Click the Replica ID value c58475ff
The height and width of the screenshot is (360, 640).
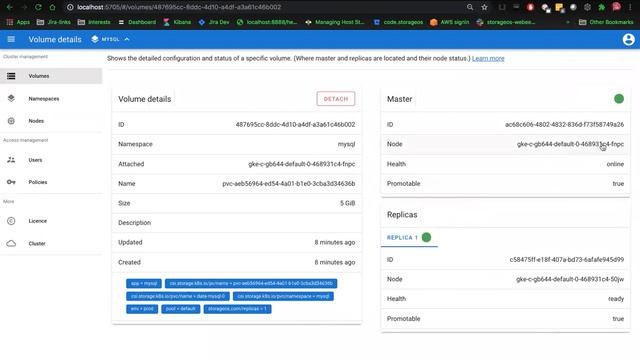[x=567, y=260]
